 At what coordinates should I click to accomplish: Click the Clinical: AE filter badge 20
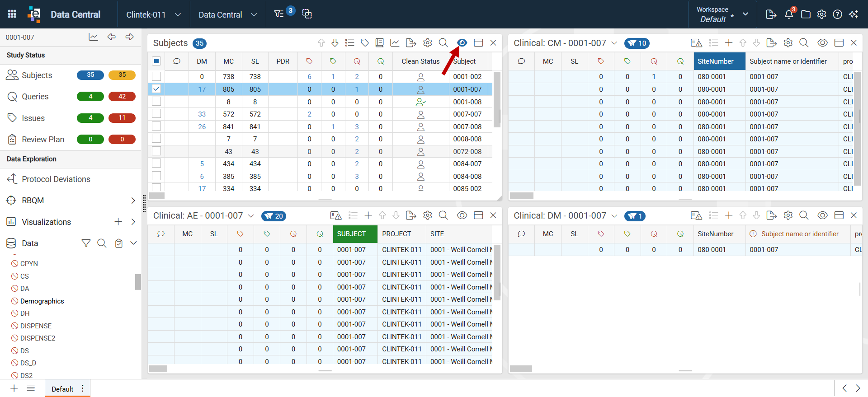pos(274,216)
